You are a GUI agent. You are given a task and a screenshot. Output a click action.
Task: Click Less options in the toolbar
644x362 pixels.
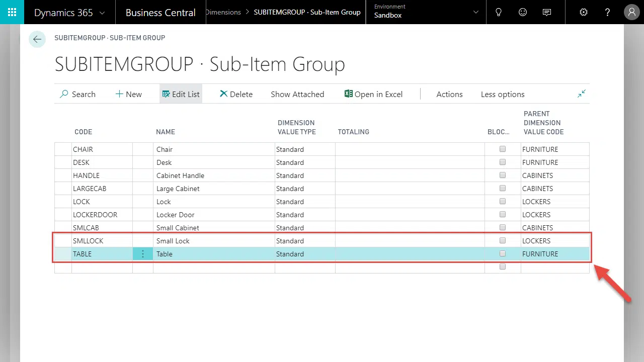click(x=502, y=94)
